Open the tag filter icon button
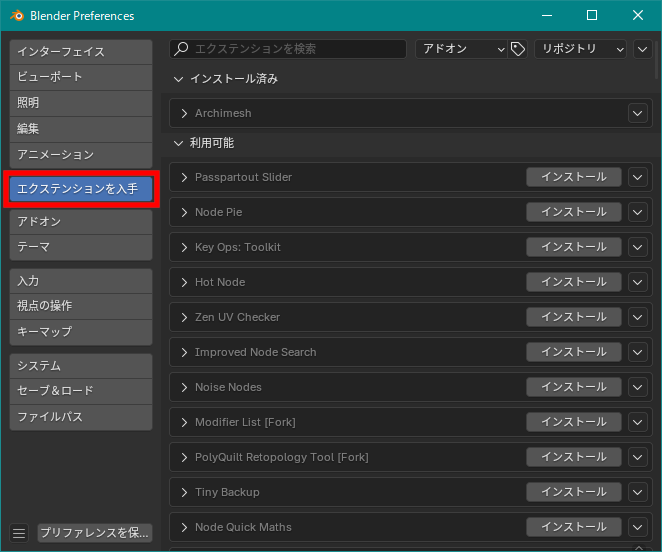 (x=518, y=49)
